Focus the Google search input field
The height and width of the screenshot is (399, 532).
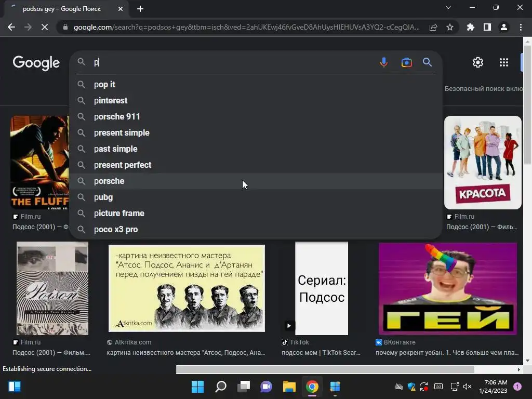(232, 62)
